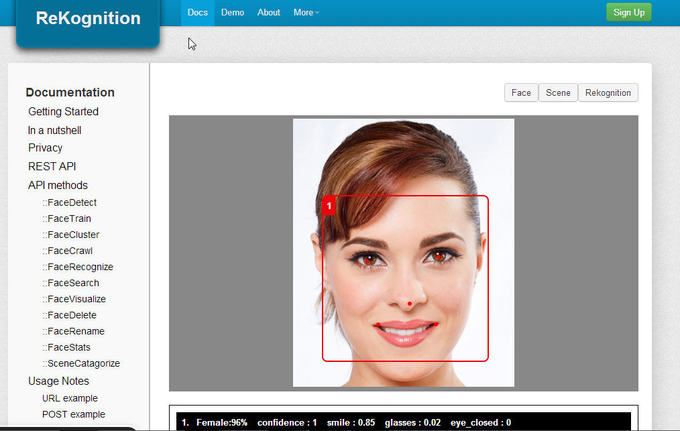Click the smile : 0.85 value

(351, 422)
